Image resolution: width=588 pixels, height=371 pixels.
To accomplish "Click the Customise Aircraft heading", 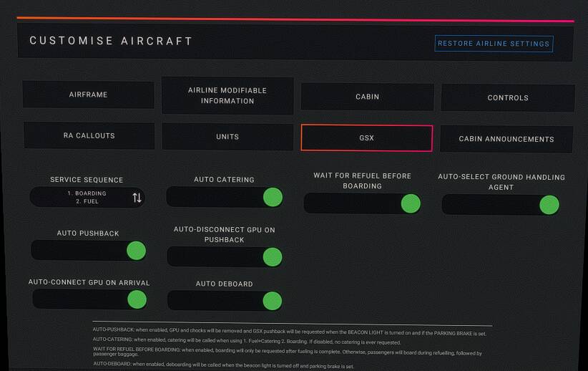I will coord(111,41).
